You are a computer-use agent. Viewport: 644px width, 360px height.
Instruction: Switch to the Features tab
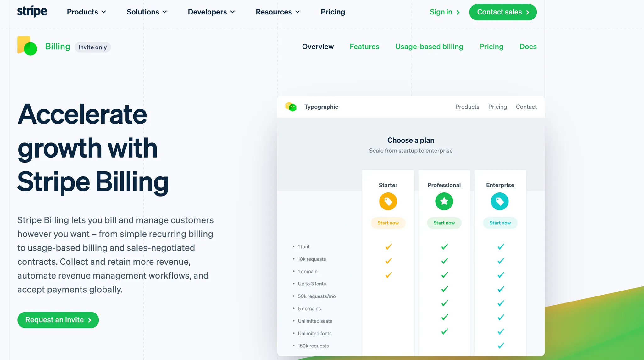pyautogui.click(x=364, y=47)
